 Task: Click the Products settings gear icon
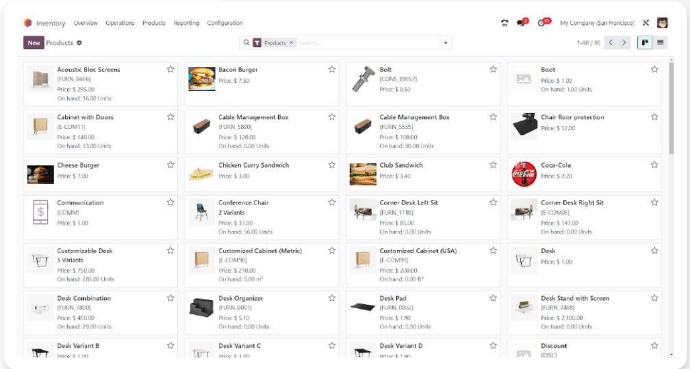(x=79, y=43)
